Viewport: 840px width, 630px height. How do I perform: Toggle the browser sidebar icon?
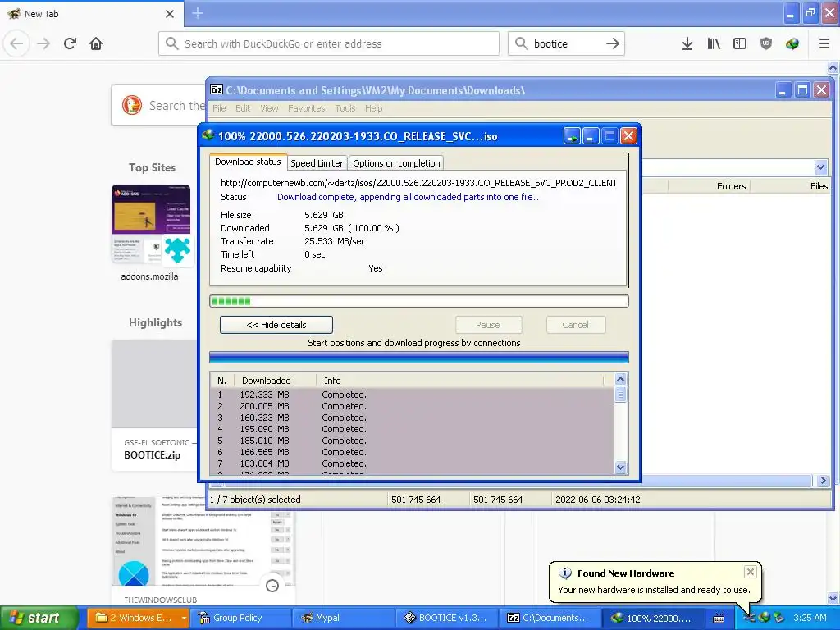[x=740, y=44]
